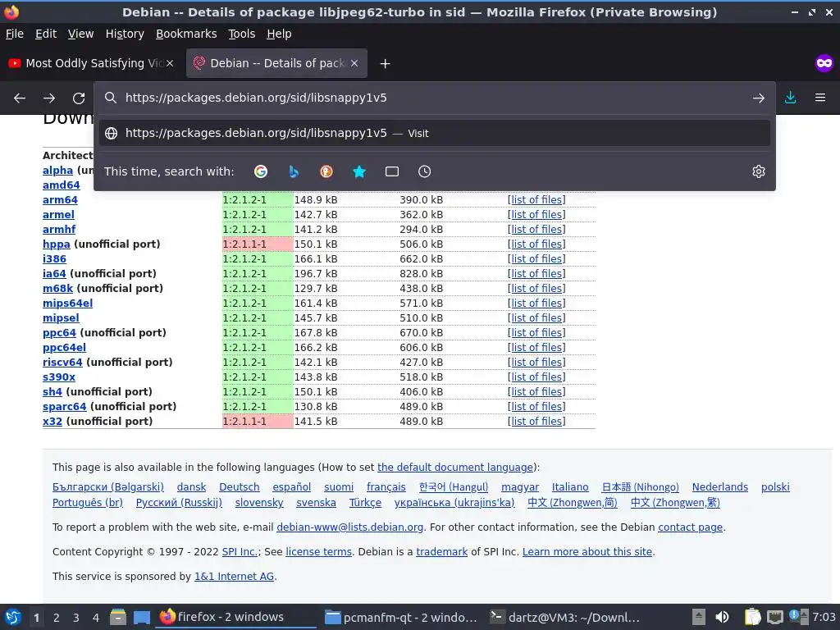Switch to dartz@VM3 terminal taskbar window
The width and height of the screenshot is (840, 630).
point(565,617)
